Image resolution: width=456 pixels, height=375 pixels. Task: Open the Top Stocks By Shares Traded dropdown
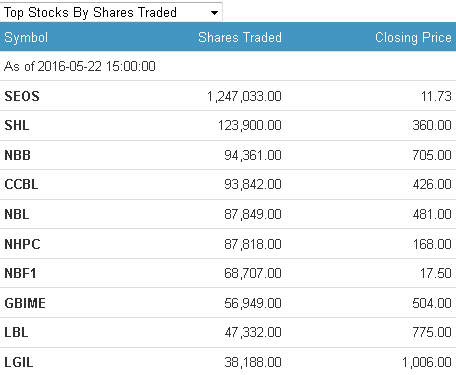[x=111, y=12]
